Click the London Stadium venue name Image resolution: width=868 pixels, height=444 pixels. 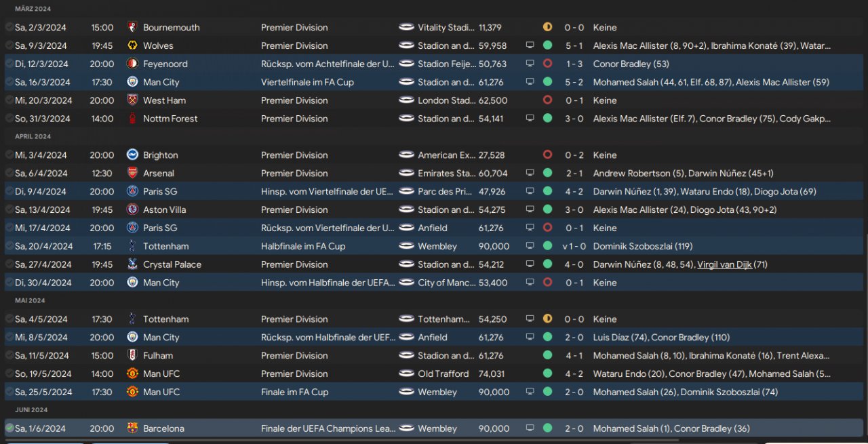447,100
